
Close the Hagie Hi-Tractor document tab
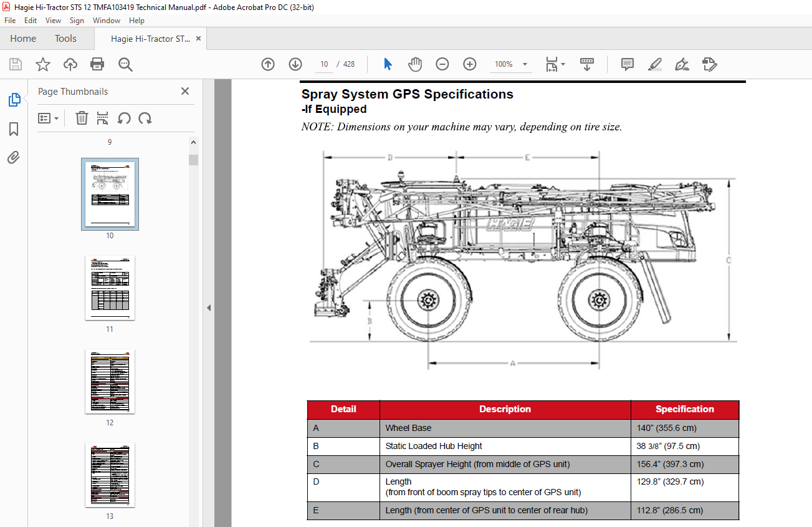click(x=199, y=39)
